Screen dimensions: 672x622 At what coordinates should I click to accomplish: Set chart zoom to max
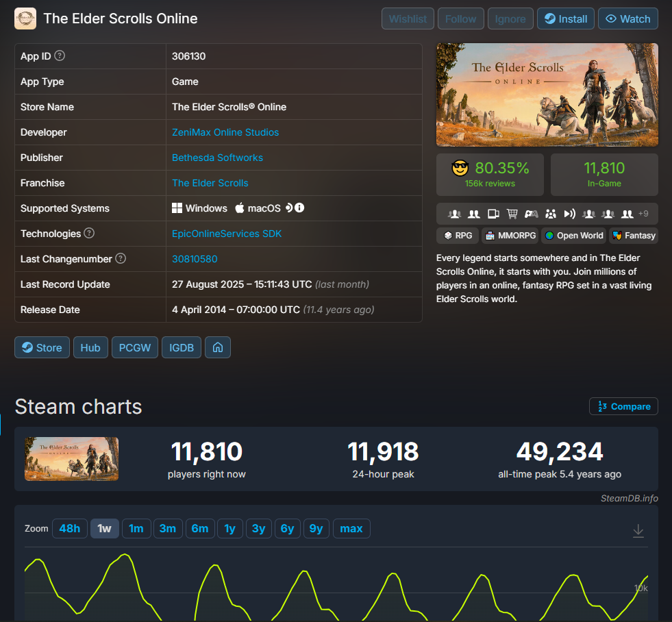click(x=351, y=528)
